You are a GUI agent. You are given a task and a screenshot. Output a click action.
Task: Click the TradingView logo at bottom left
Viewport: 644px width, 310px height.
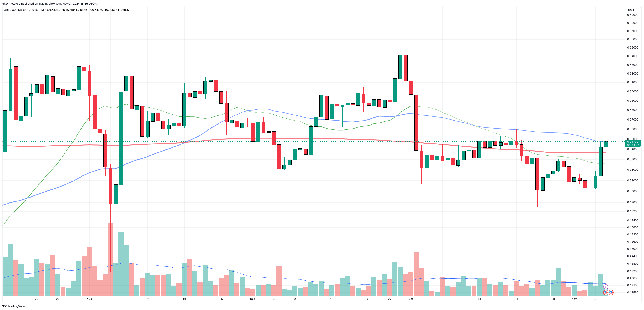tap(14, 306)
